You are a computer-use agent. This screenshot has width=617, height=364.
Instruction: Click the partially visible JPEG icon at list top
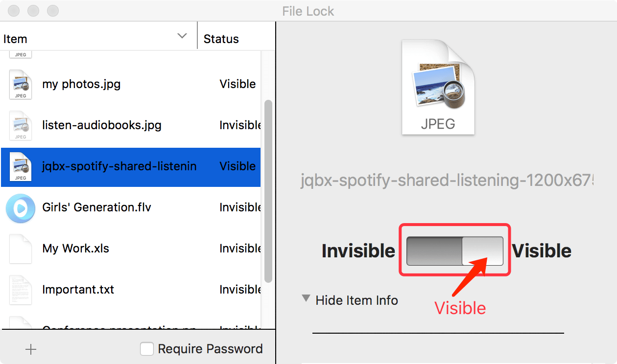[20, 53]
